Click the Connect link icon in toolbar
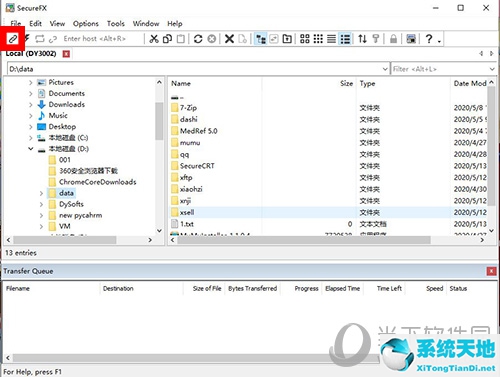Screen dimensions: 500x377 click(13, 39)
